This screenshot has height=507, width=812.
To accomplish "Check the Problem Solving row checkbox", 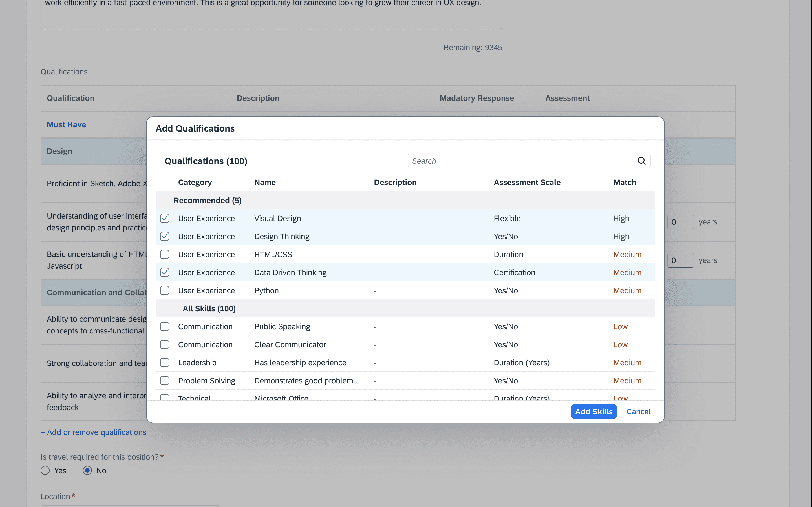I will (x=164, y=381).
